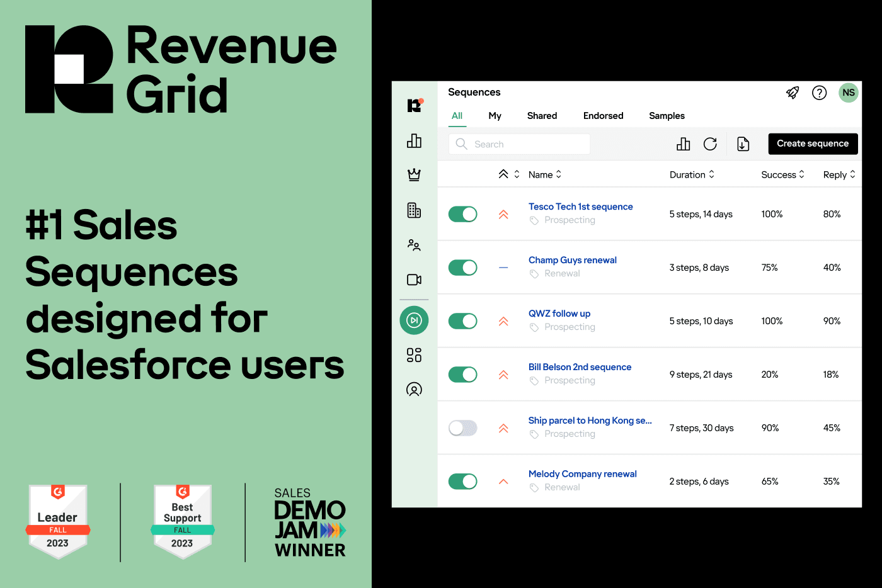The height and width of the screenshot is (588, 882).
Task: Click '9 steps, 21 days' duration cell
Action: tap(701, 375)
